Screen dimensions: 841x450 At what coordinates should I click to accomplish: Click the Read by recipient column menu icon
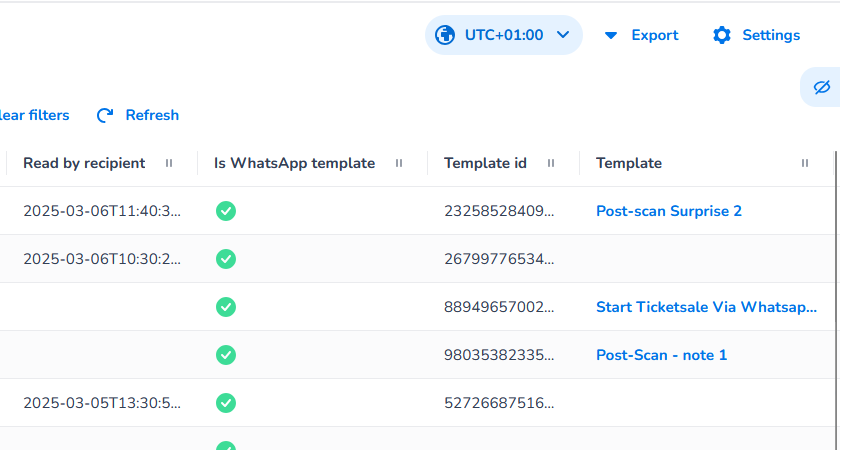point(169,163)
